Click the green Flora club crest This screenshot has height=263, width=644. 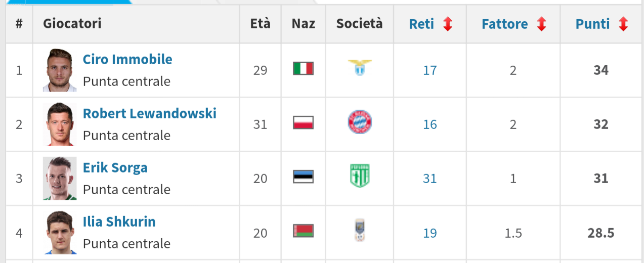click(x=360, y=176)
